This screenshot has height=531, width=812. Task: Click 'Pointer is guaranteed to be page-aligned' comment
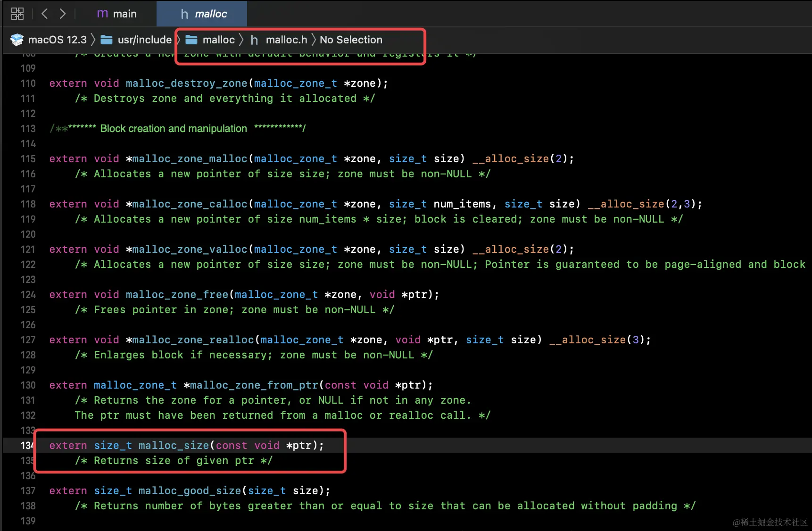[x=613, y=265]
